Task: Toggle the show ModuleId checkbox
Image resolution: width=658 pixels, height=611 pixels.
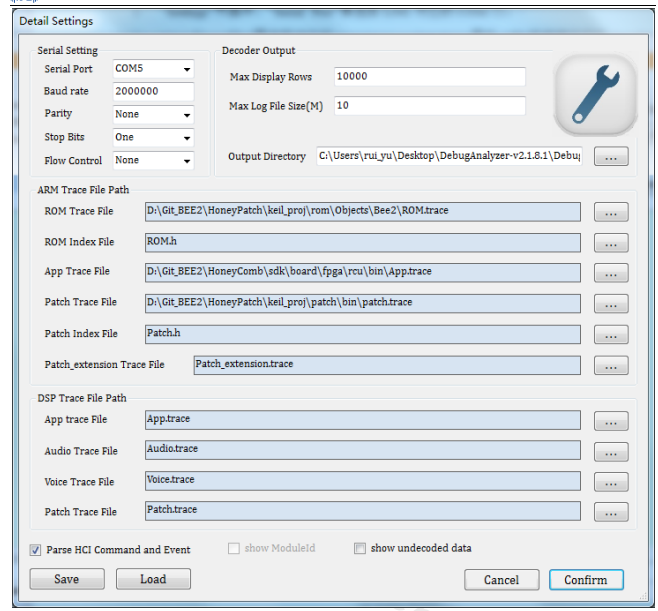Action: pos(234,548)
